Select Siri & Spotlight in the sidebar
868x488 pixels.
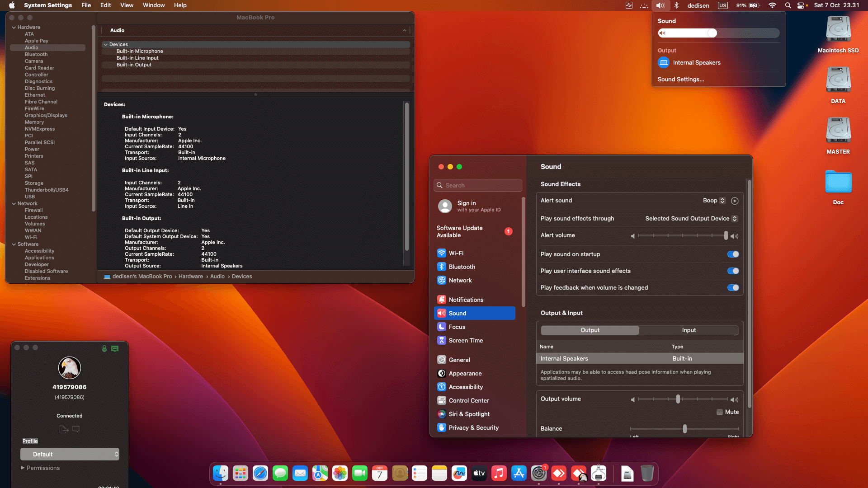tap(469, 414)
